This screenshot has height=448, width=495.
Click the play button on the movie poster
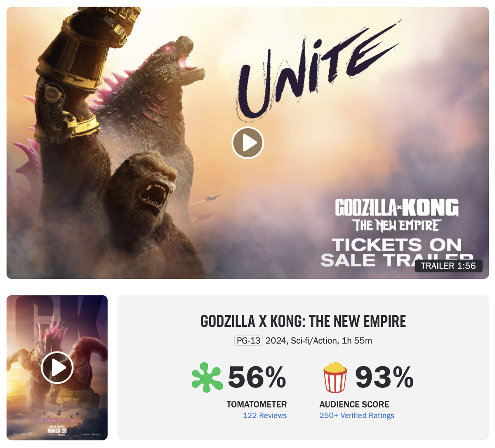pos(57,368)
